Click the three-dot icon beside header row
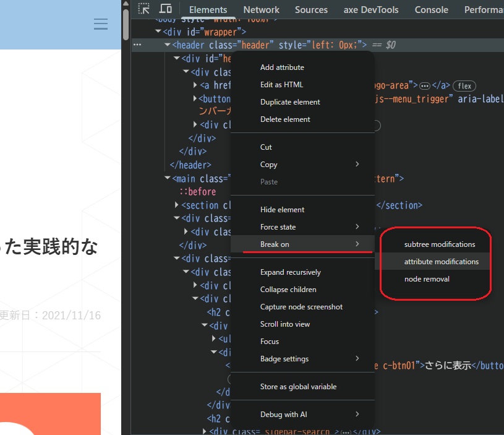The width and height of the screenshot is (504, 435). (137, 45)
